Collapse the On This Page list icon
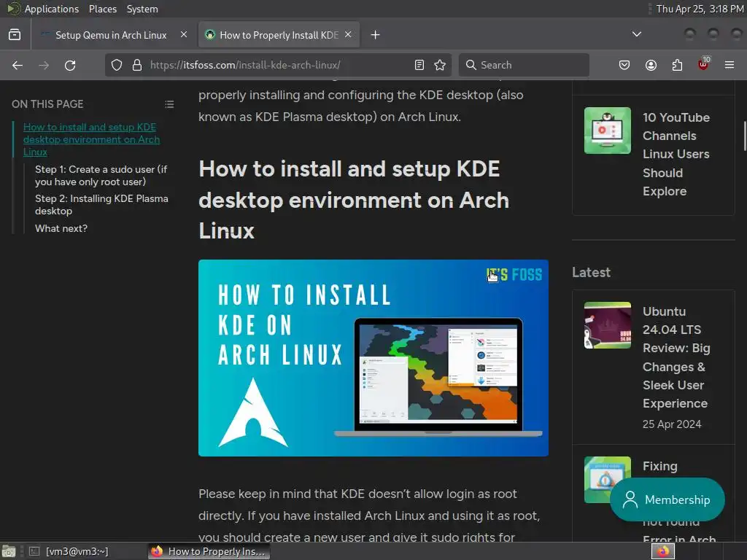The image size is (747, 560). point(169,104)
